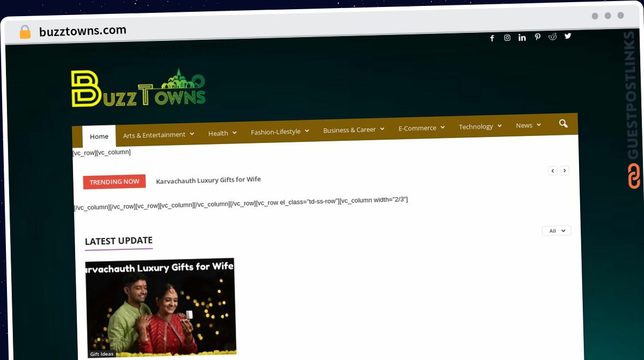Viewport: 644px width, 360px height.
Task: Click the BuzzTowns logo
Action: pyautogui.click(x=138, y=88)
